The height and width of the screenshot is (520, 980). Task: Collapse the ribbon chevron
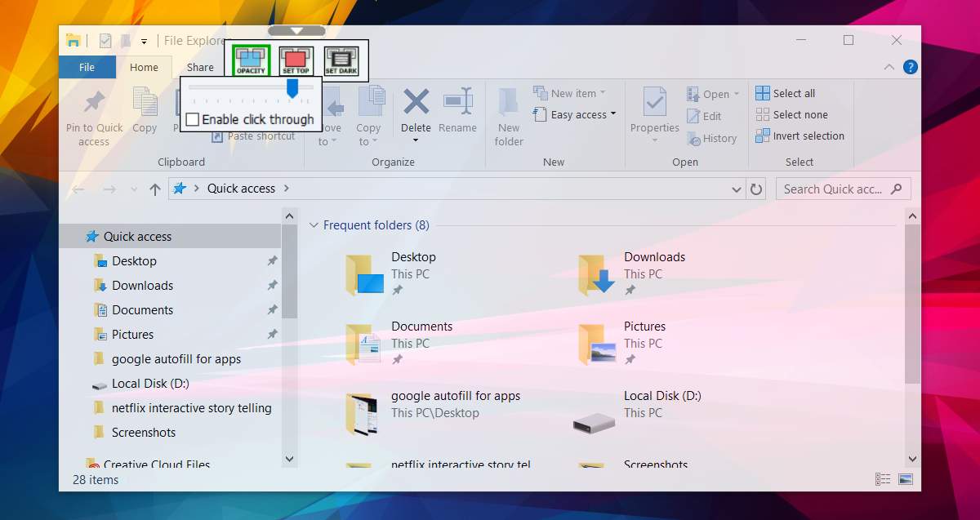(x=889, y=67)
